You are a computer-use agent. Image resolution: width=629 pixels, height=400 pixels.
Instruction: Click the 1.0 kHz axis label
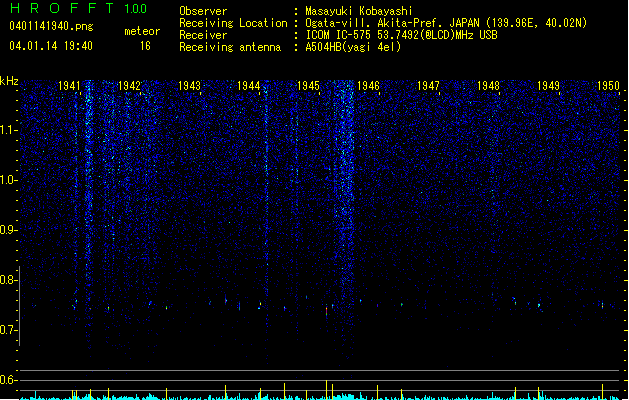8,180
